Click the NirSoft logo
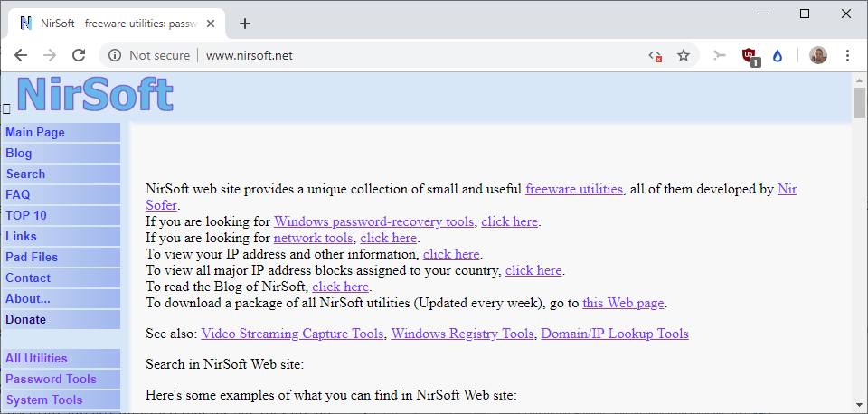Viewport: 868px width, 414px height. click(95, 95)
